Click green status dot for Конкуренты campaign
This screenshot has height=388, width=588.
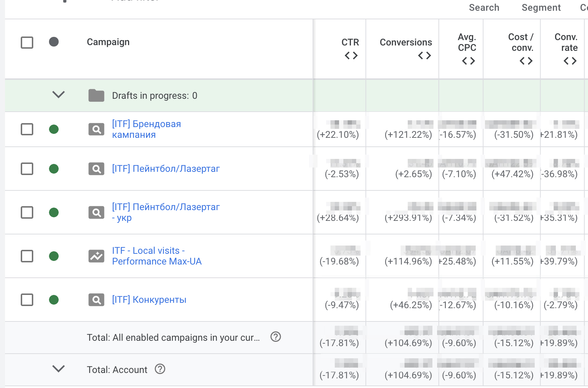click(54, 300)
